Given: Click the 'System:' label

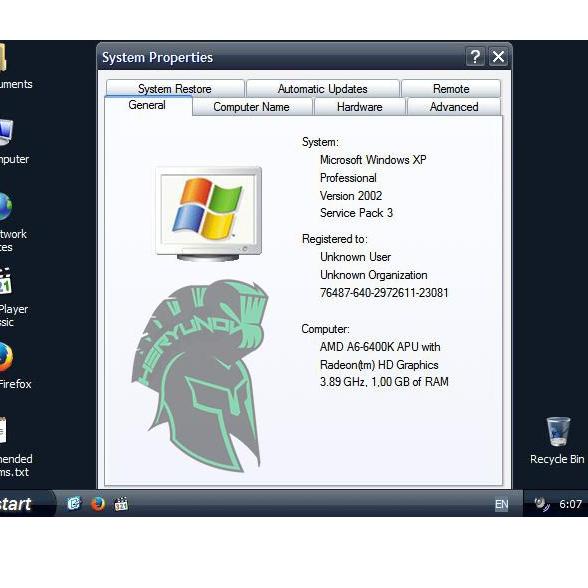Looking at the screenshot, I should [x=320, y=142].
